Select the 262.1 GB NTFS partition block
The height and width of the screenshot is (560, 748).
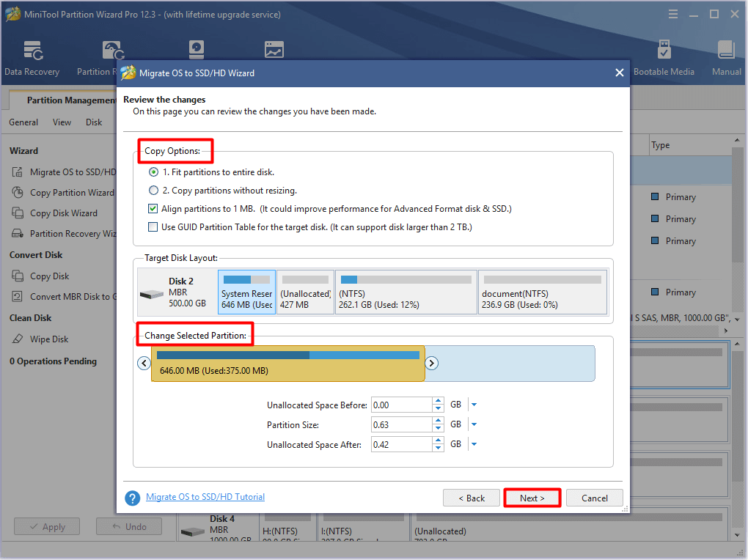(x=406, y=292)
